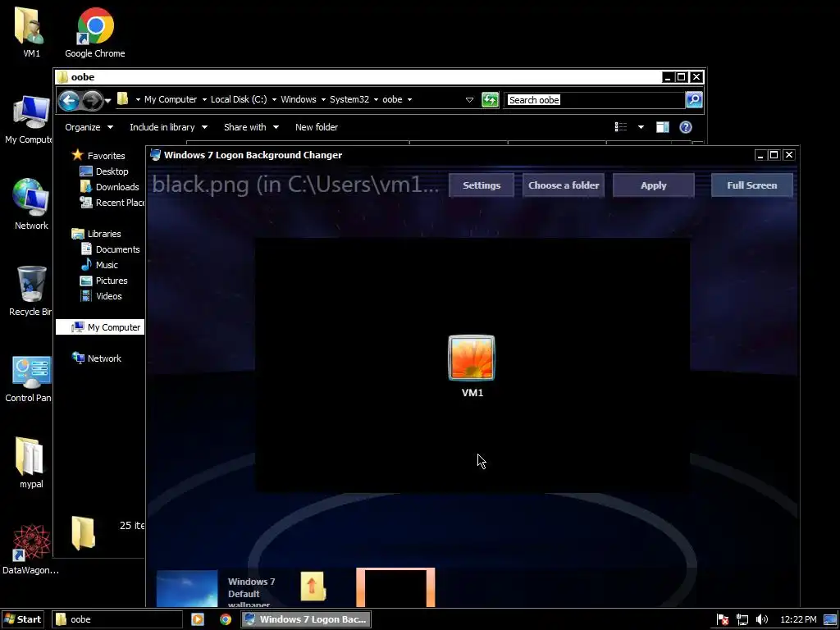Open Explorer help question mark icon
Image resolution: width=840 pixels, height=630 pixels.
(686, 127)
